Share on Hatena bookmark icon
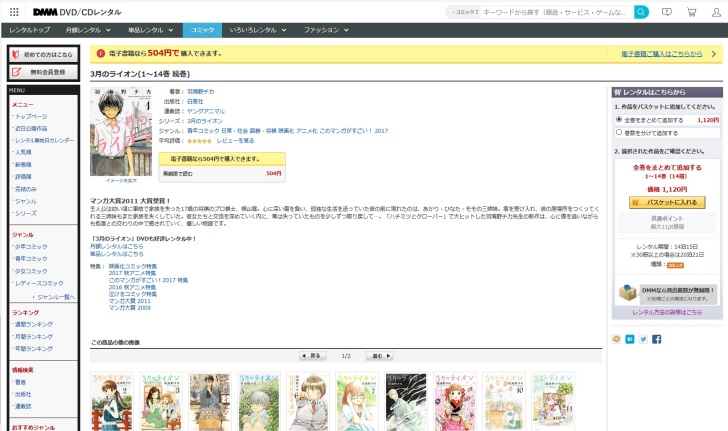 click(630, 339)
